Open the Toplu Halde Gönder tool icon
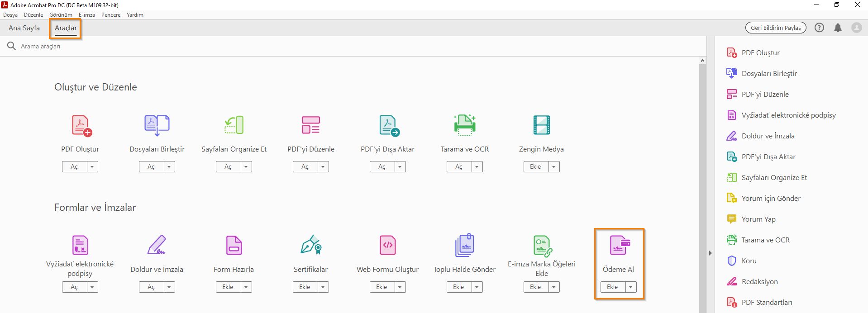Screen dimensions: 868x313 click(x=464, y=245)
